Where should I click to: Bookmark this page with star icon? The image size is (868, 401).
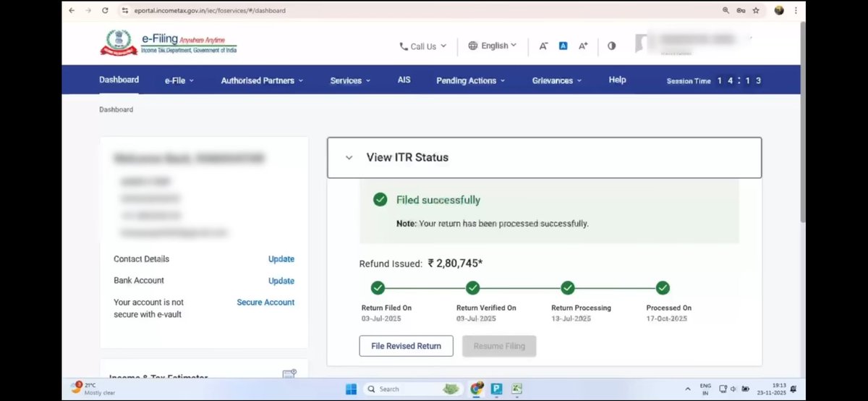pyautogui.click(x=756, y=11)
